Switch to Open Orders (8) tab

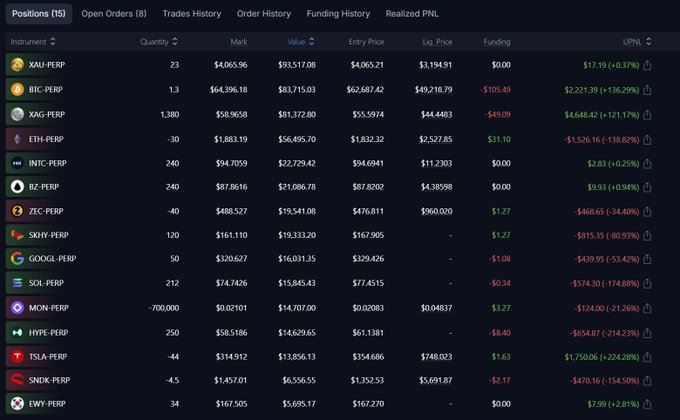coord(114,13)
